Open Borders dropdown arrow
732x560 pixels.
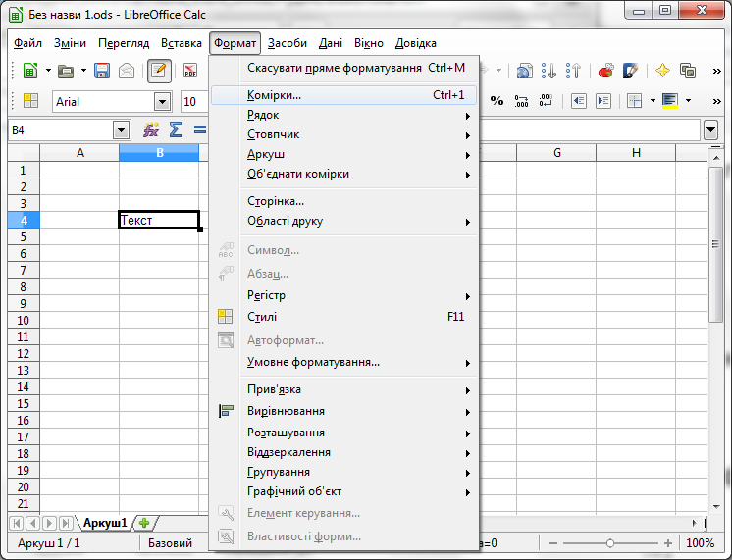pos(653,101)
